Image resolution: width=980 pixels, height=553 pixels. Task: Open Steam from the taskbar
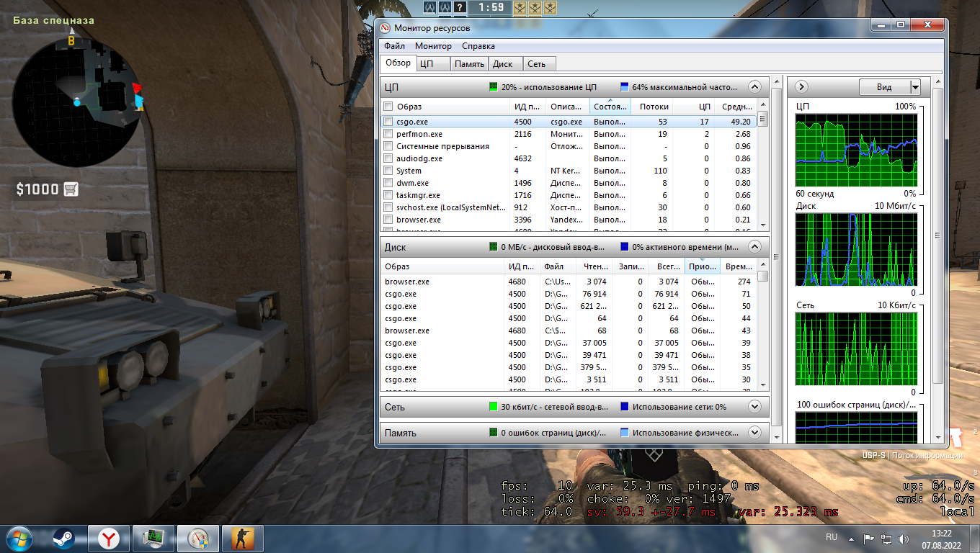point(63,539)
